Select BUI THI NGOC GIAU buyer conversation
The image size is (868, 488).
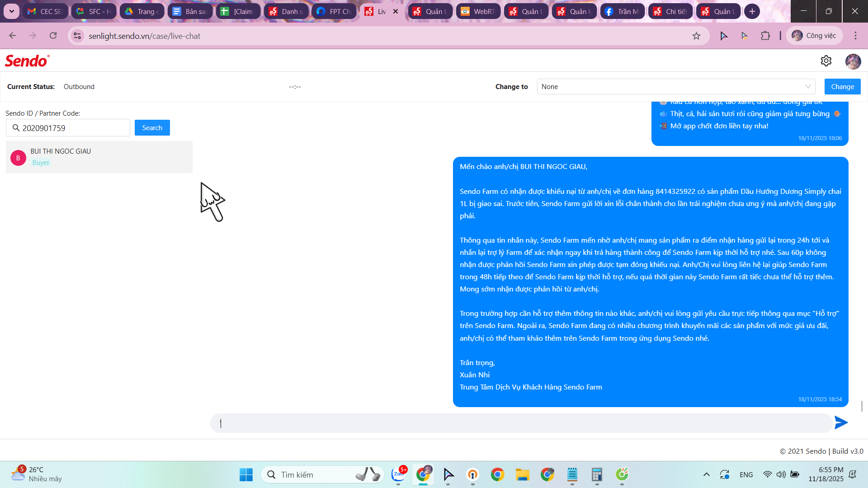tap(99, 157)
